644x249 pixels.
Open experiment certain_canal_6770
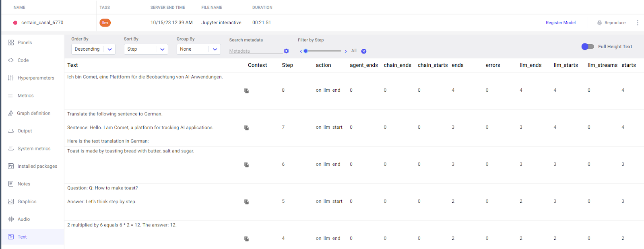[42, 23]
